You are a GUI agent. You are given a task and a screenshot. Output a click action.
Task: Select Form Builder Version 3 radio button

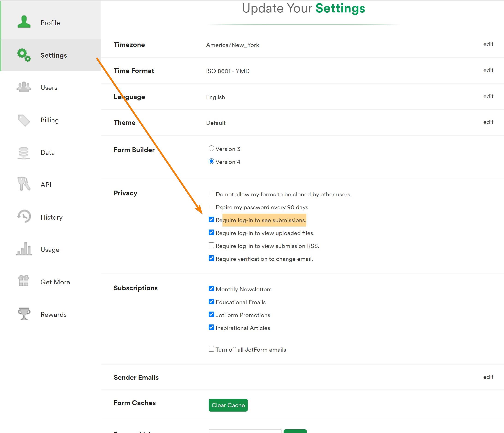tap(211, 148)
